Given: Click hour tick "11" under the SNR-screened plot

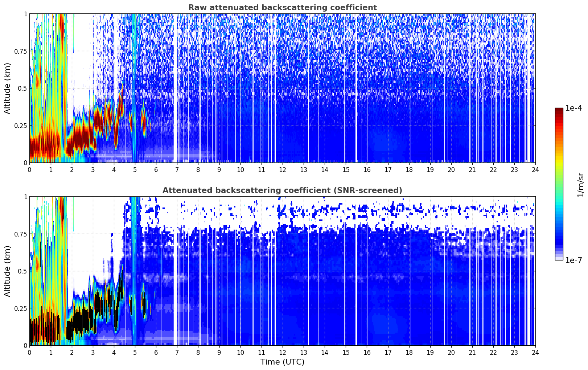Looking at the screenshot, I should click(262, 352).
